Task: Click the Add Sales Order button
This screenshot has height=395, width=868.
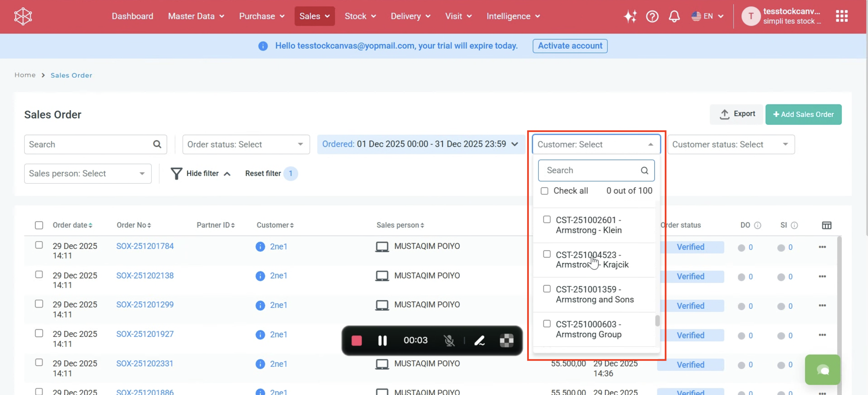Action: tap(803, 115)
